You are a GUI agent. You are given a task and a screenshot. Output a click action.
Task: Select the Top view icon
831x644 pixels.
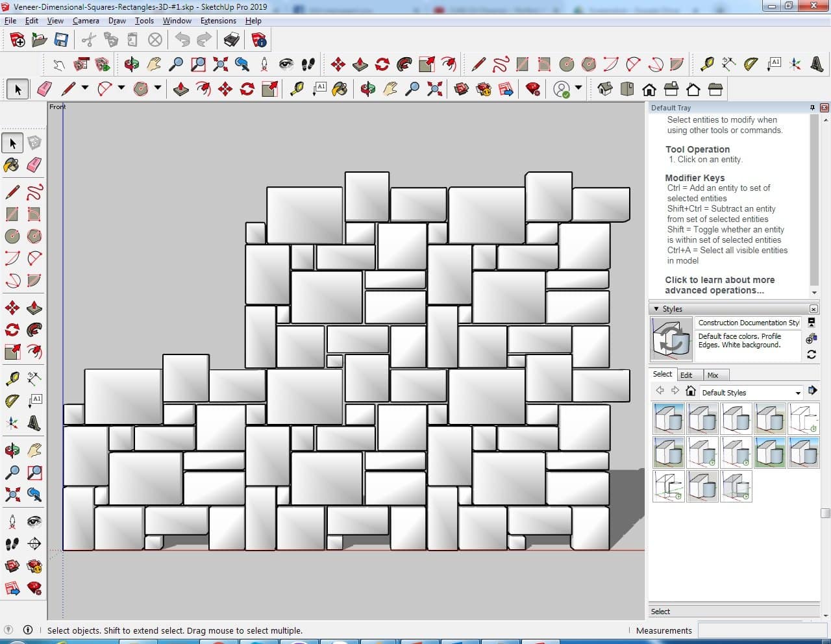627,89
